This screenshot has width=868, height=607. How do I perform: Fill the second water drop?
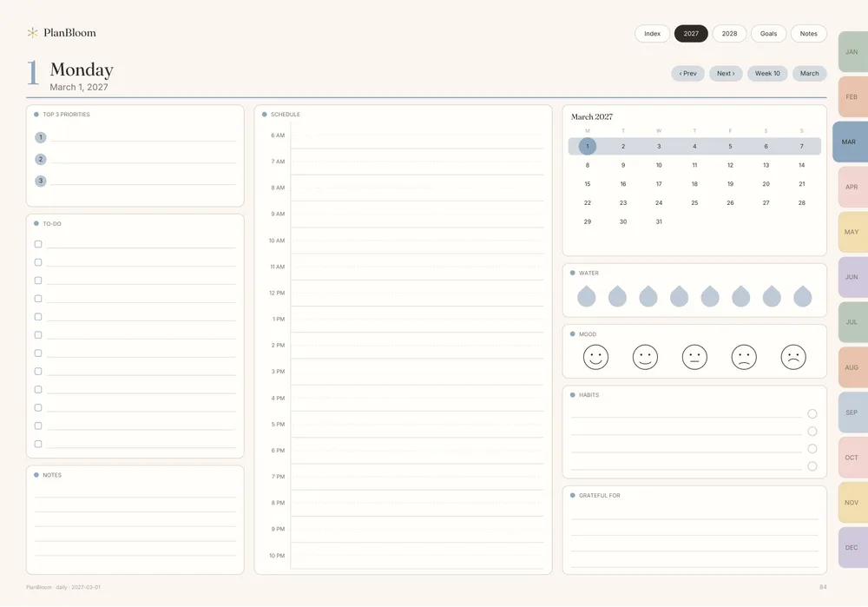coord(617,296)
